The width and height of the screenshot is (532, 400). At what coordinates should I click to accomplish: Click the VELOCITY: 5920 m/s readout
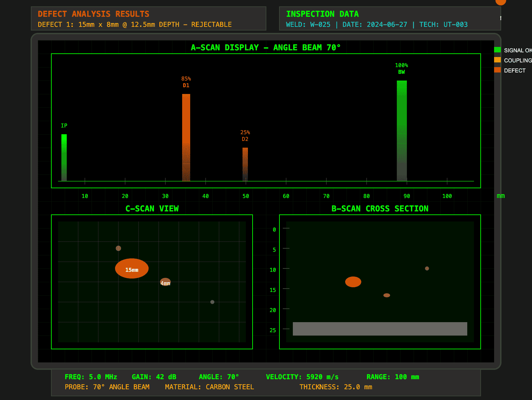point(302,377)
